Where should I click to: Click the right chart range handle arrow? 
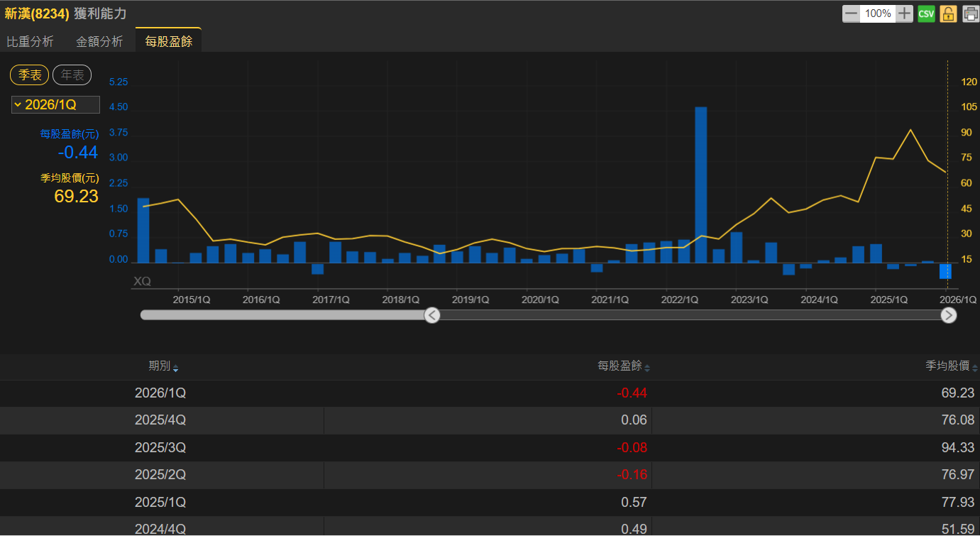[x=949, y=315]
